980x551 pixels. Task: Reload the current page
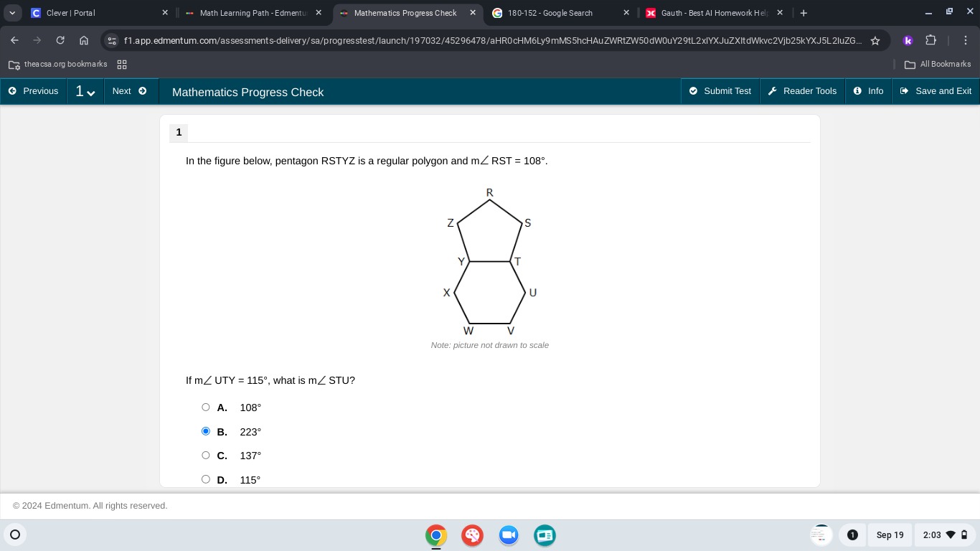(60, 40)
